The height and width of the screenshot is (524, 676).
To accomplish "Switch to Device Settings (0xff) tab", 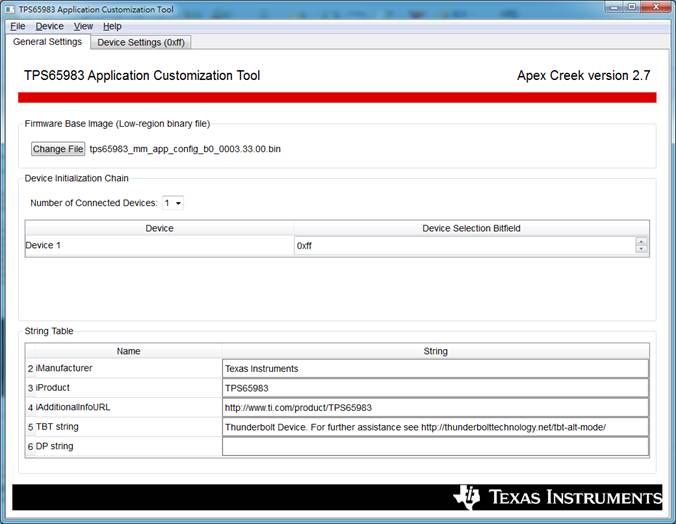I will [x=141, y=42].
